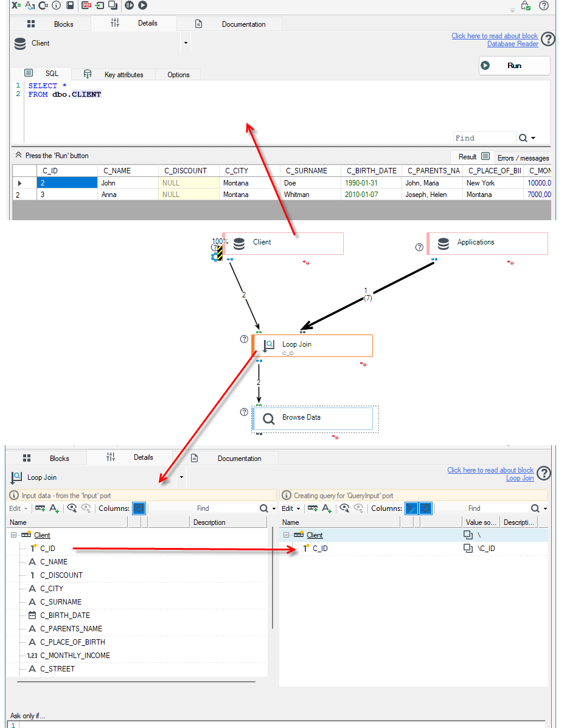Open the SQL Find search options dropdown
This screenshot has height=728, width=567.
click(x=533, y=138)
